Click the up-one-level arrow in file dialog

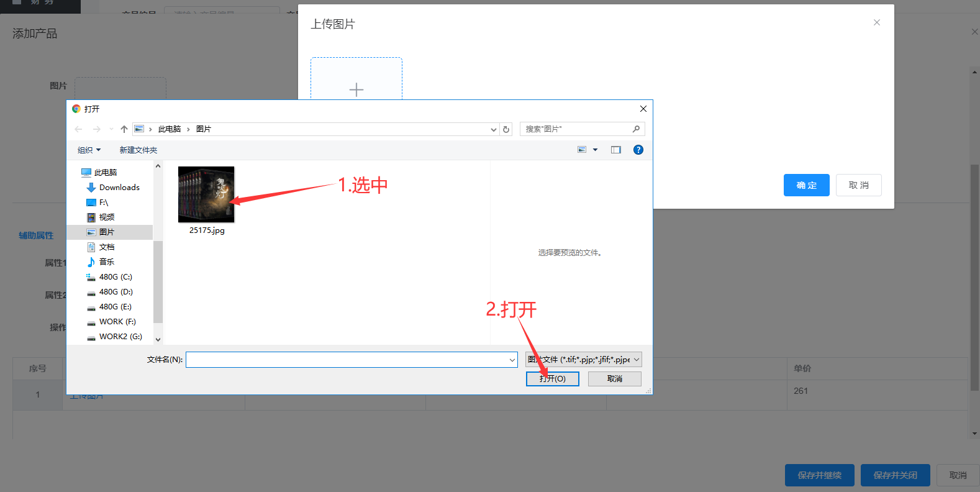pos(124,129)
